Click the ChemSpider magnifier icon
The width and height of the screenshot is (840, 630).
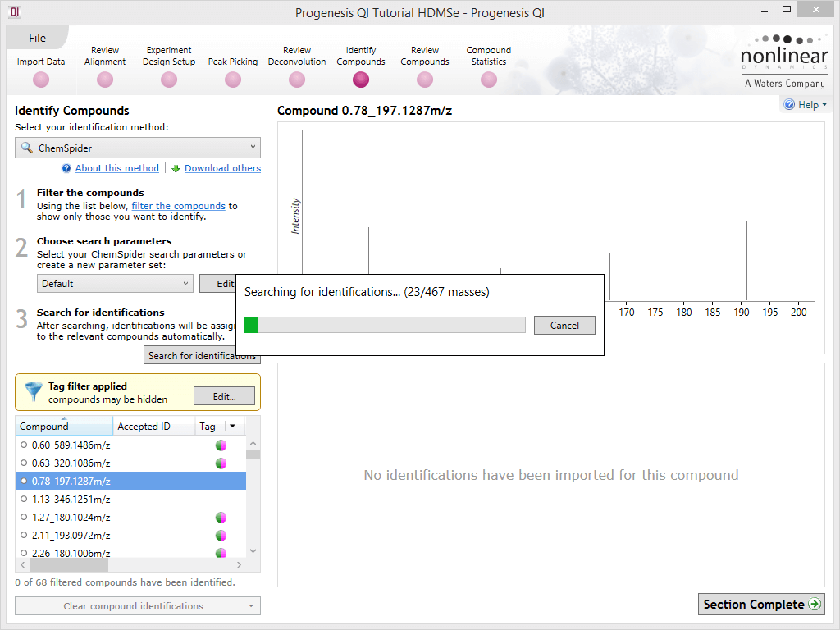[27, 148]
